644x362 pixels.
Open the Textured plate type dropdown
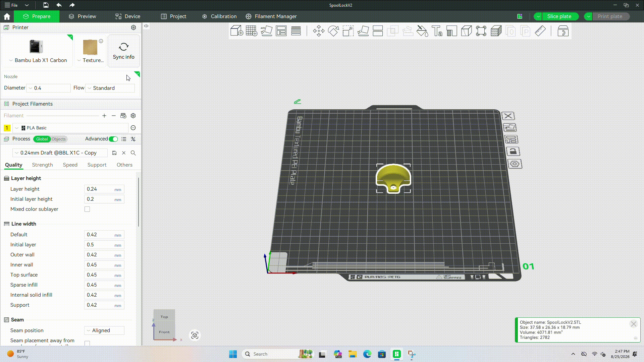(91, 60)
